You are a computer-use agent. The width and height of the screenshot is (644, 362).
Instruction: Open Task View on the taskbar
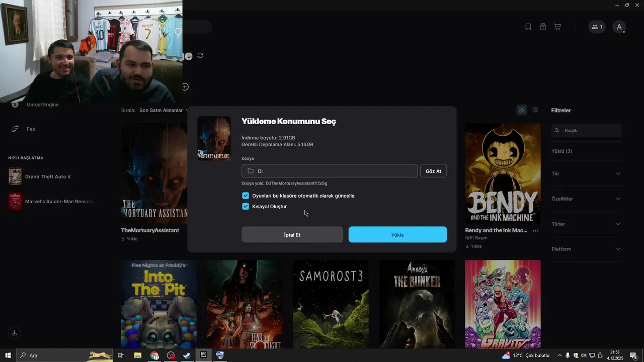pyautogui.click(x=120, y=355)
